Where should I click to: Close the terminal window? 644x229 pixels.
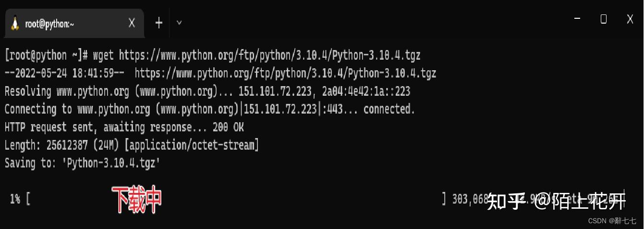pos(630,19)
